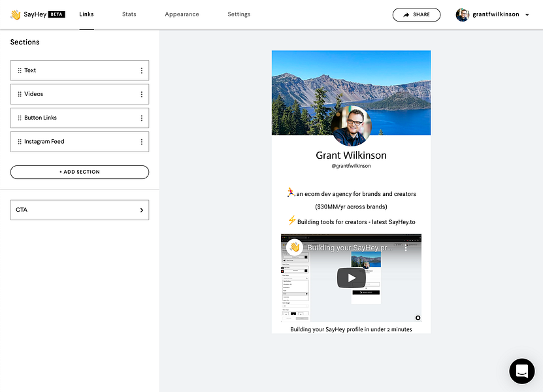The image size is (543, 392).
Task: Click Grant Wilkinson's profile photo in preview
Action: 351,126
